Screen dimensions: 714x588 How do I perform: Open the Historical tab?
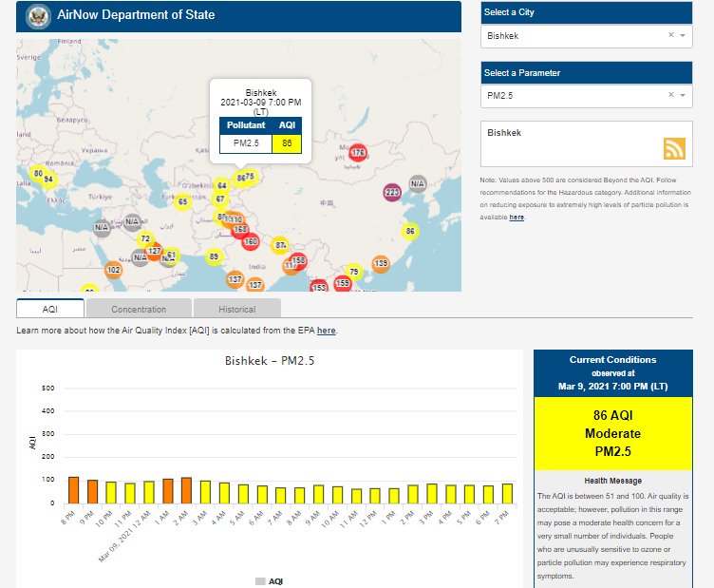click(236, 309)
